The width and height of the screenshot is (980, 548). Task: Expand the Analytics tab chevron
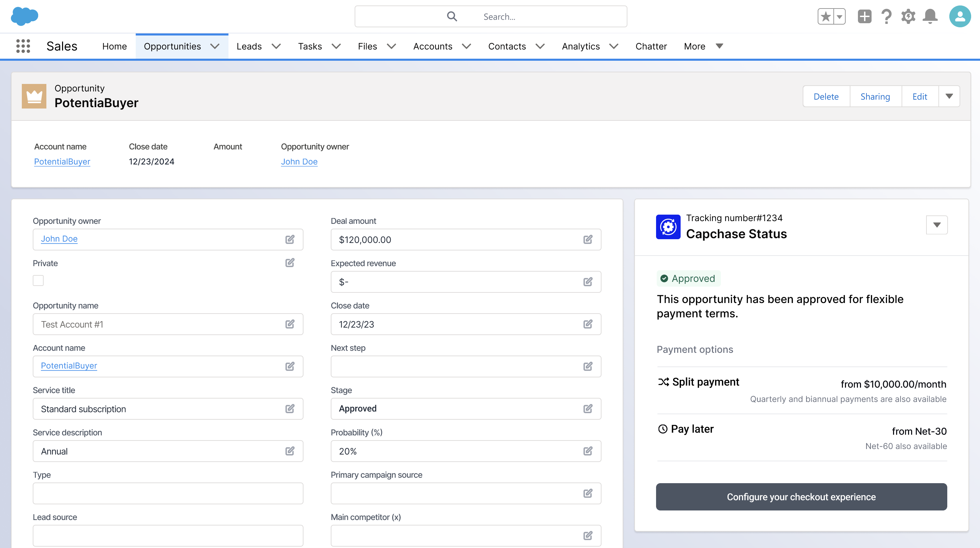614,46
